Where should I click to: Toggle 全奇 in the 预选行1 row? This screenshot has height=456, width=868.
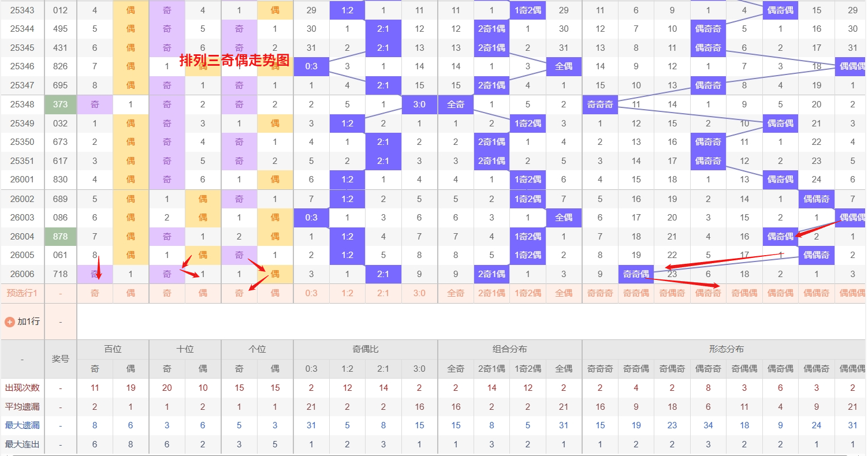coord(456,293)
